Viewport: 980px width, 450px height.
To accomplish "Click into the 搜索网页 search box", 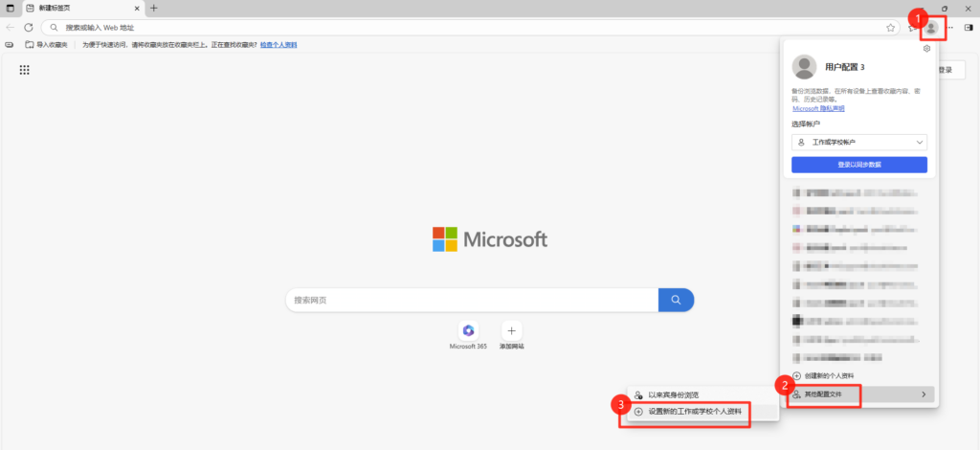I will 471,300.
